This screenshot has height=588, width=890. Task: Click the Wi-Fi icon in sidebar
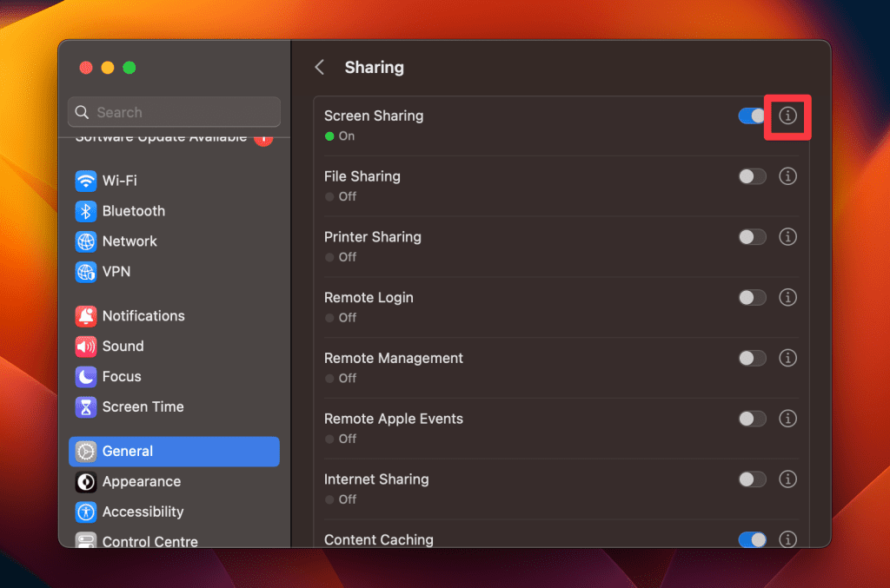(x=86, y=181)
